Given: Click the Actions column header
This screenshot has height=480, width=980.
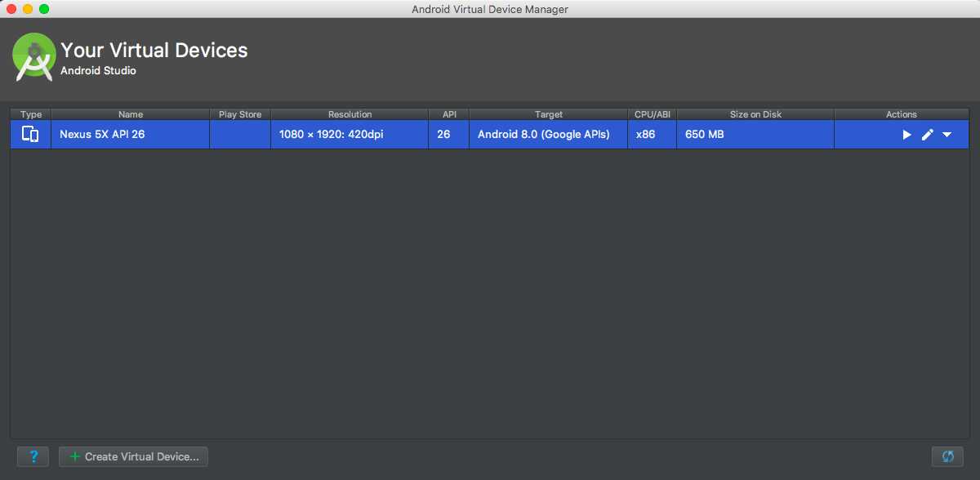Looking at the screenshot, I should pos(902,114).
